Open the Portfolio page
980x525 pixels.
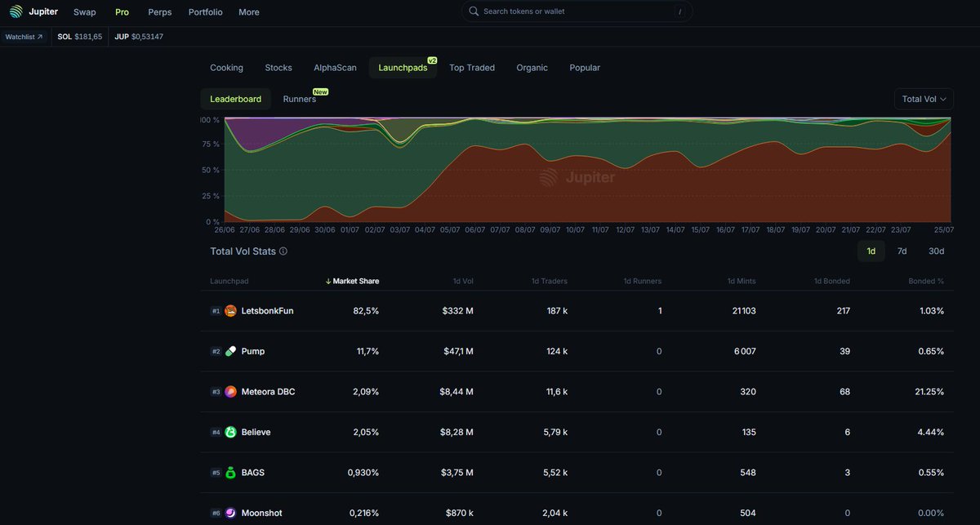205,12
